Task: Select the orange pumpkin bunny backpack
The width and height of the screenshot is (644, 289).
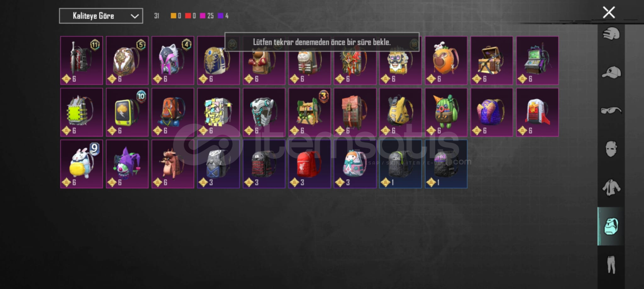Action: 446,61
